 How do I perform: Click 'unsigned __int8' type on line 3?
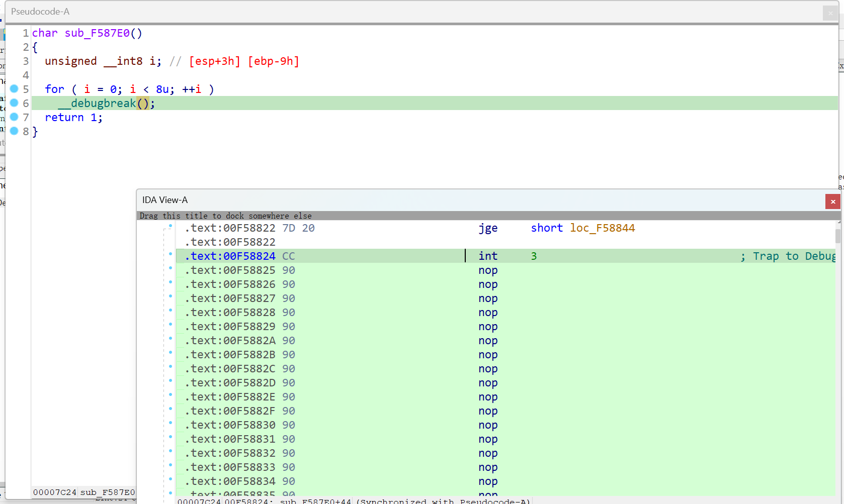[x=94, y=61]
